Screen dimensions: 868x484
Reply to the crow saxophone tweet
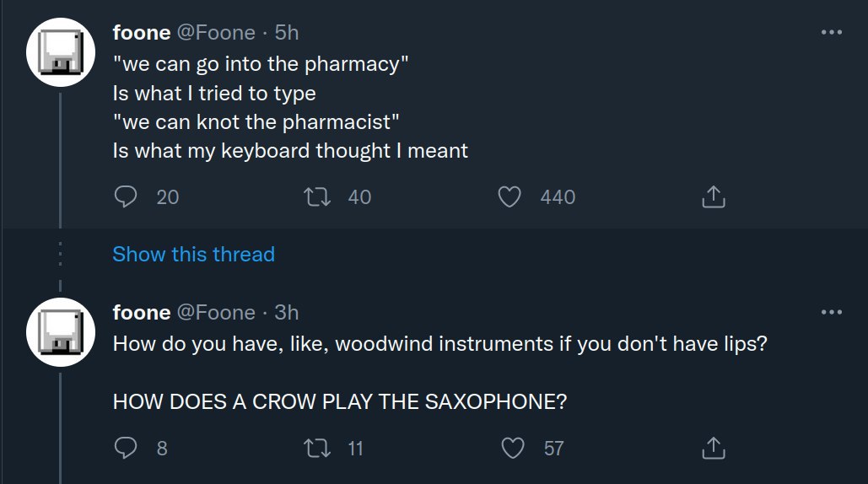tap(126, 449)
